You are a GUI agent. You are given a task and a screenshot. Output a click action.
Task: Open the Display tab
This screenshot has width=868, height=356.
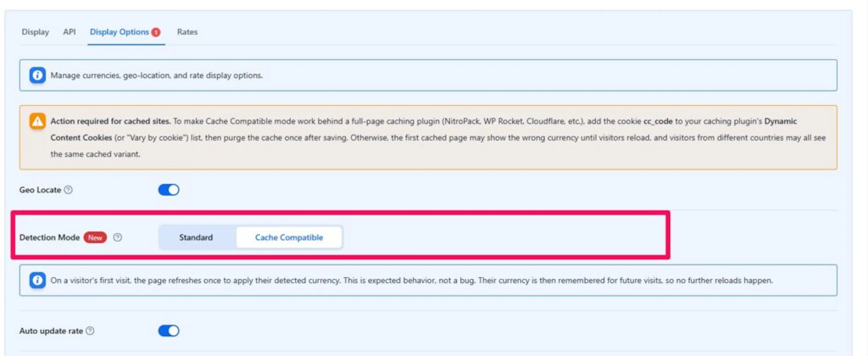pos(35,32)
